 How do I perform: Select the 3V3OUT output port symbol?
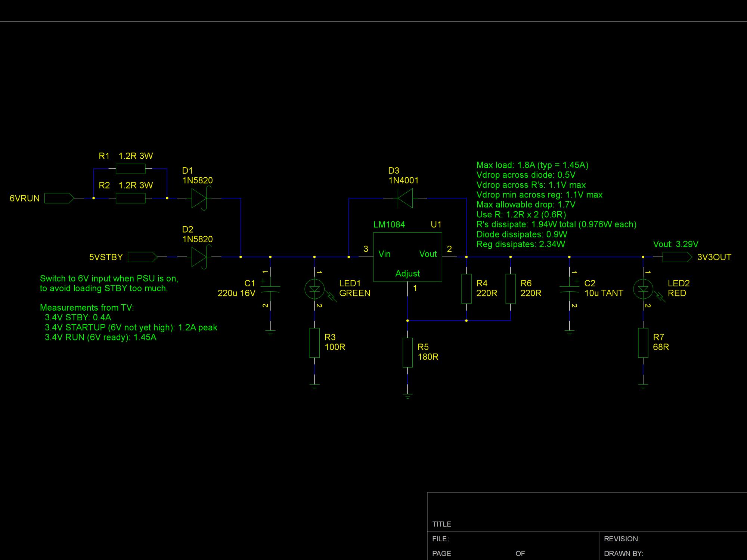pos(677,257)
